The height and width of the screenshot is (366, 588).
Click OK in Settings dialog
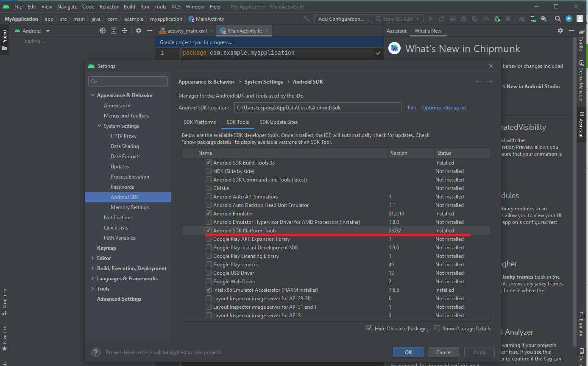[x=408, y=352]
